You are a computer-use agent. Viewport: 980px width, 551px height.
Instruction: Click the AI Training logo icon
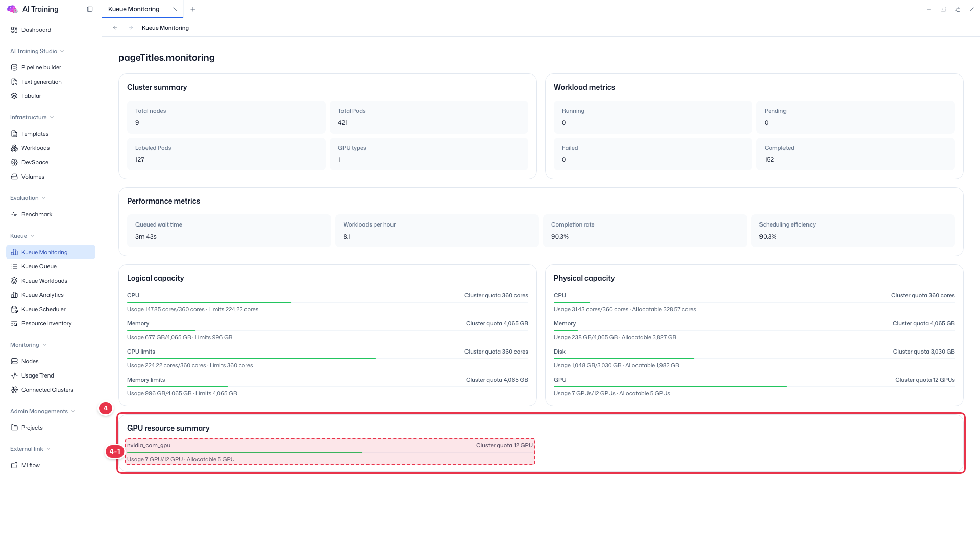point(12,9)
